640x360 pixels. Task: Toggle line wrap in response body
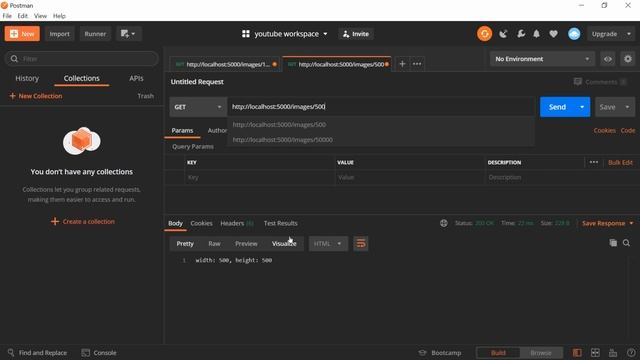point(361,244)
